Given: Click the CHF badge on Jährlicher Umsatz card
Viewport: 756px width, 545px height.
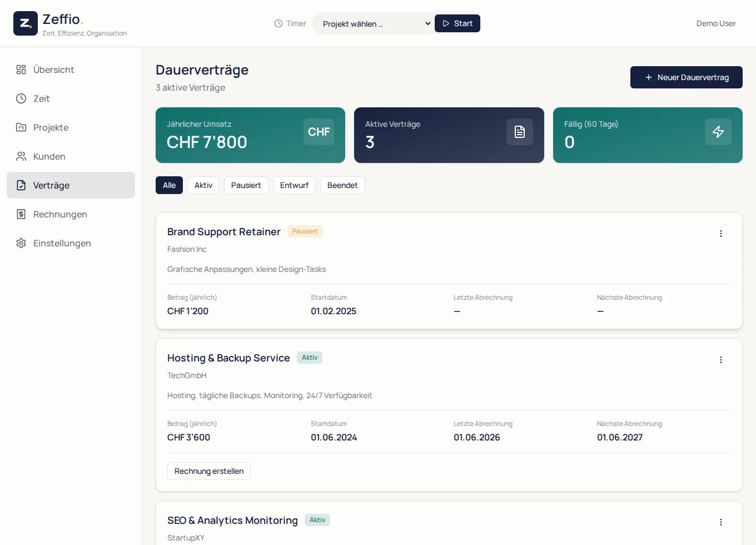Looking at the screenshot, I should 319,132.
